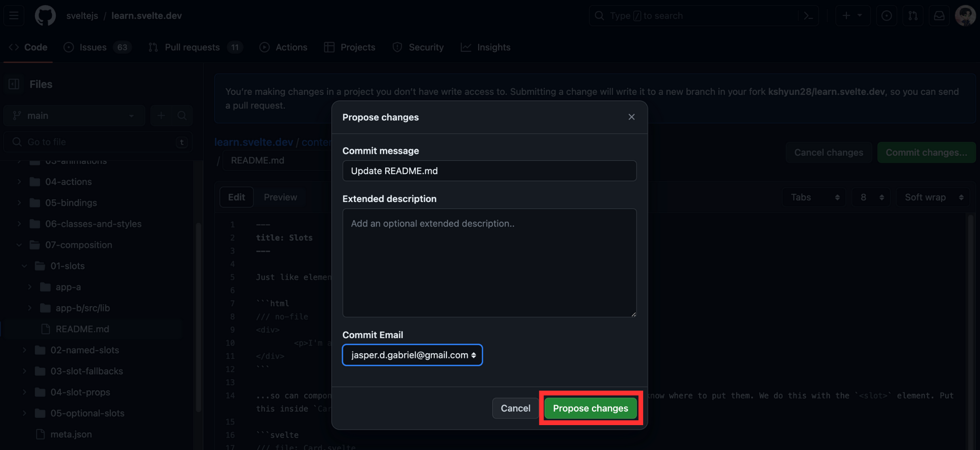Collapse the Files side panel
Viewport: 980px width, 450px height.
pos(13,84)
